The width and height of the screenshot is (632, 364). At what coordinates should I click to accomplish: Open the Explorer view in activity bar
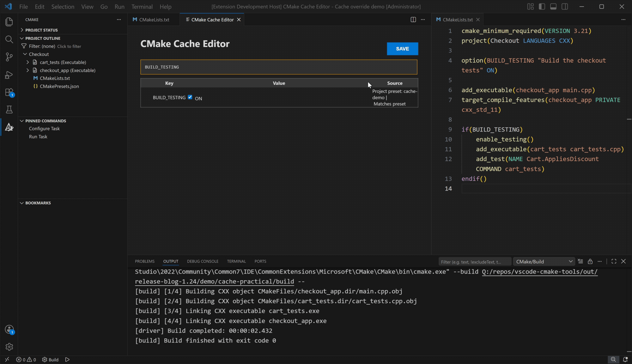pos(9,22)
